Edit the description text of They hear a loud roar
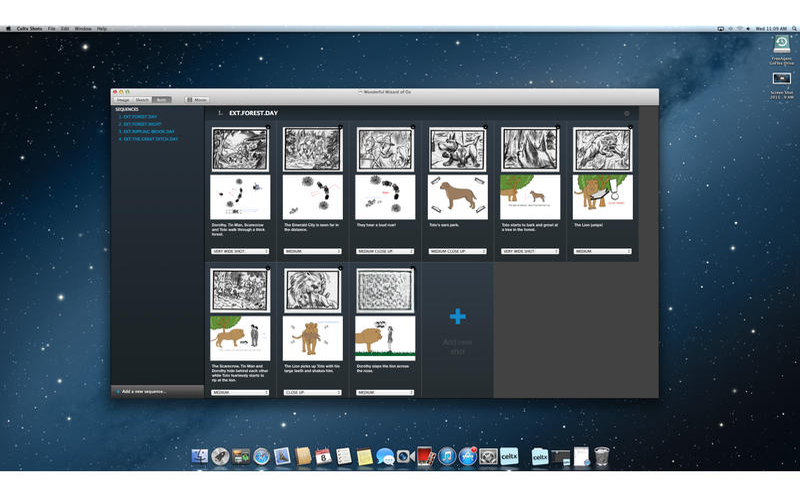 click(376, 225)
